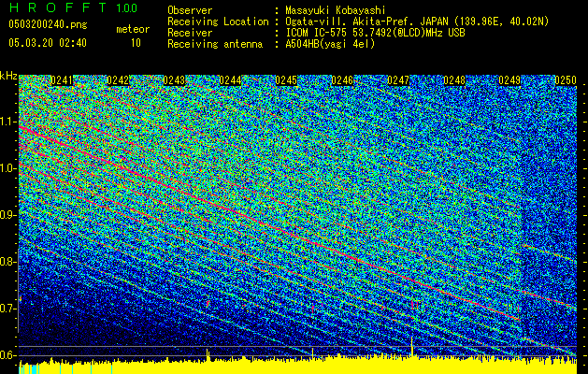Select the Ogata-vill. Akita-Pref. JAPAN location text
Image resolution: width=588 pixels, height=374 pixels.
coord(417,22)
